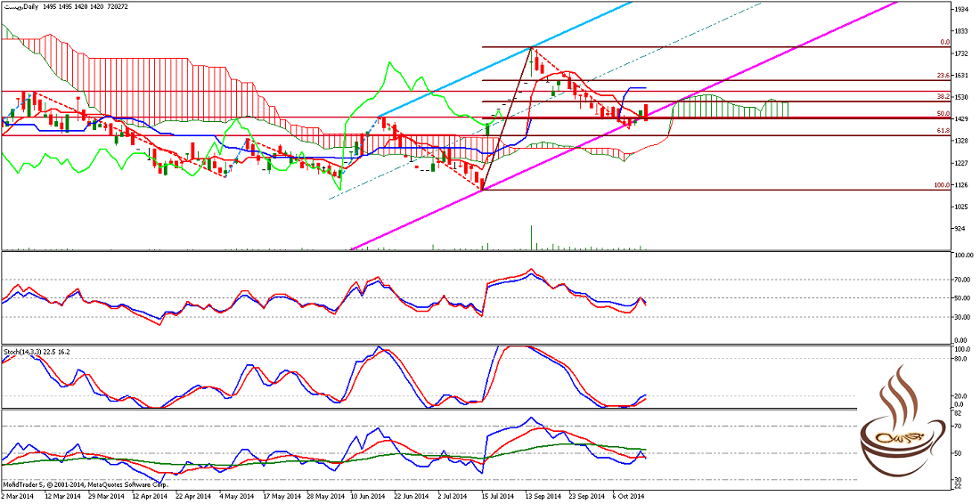The height and width of the screenshot is (504, 980).
Task: Select the 61.8 Fibonacci level label
Action: point(943,130)
